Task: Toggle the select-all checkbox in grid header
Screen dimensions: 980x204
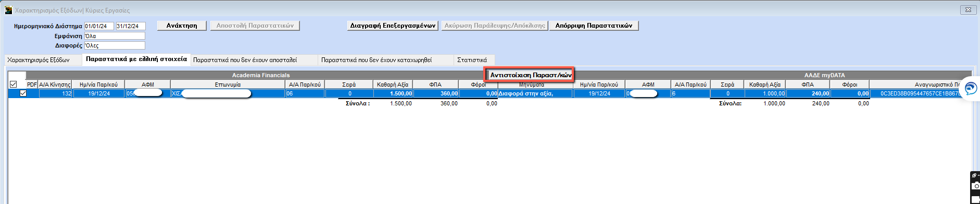Action: (x=14, y=84)
